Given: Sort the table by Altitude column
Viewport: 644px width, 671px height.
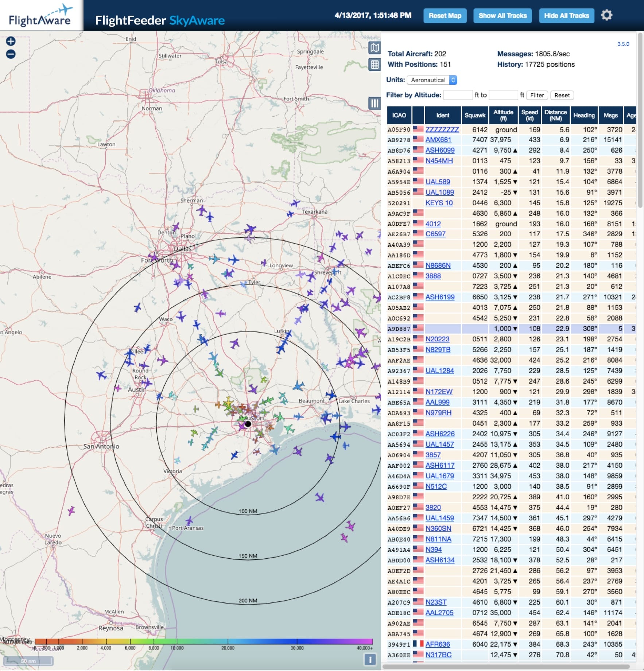Looking at the screenshot, I should click(503, 115).
